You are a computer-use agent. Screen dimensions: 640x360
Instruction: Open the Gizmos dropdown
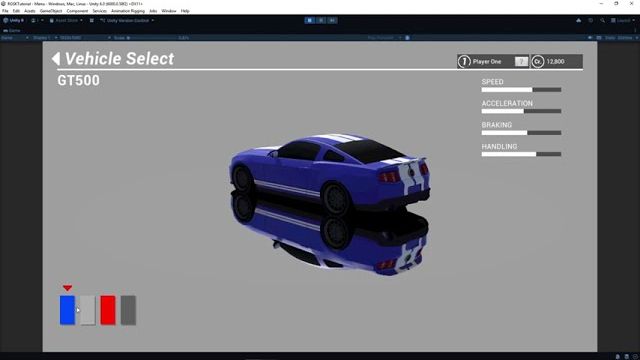pos(627,38)
